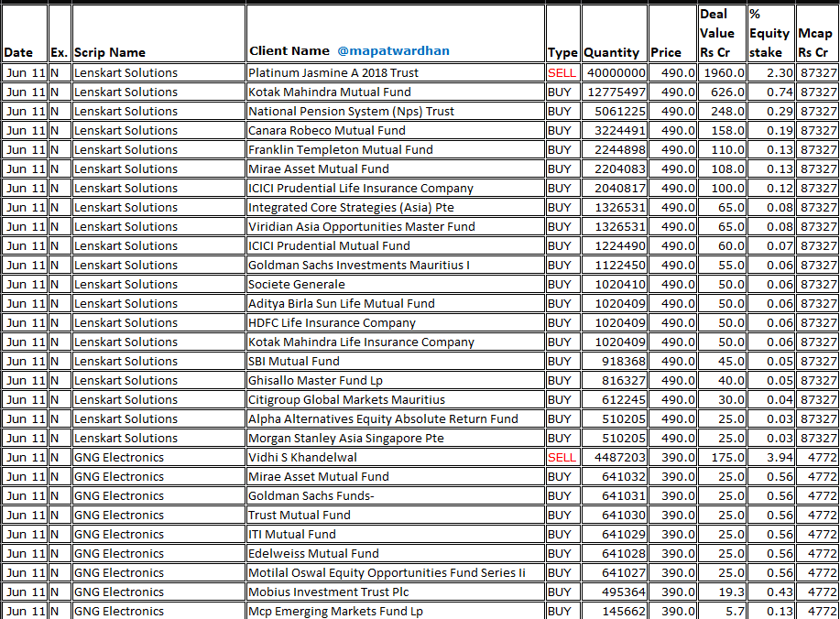The image size is (840, 619).
Task: Select 'Vidhi S Khandelwal' cell
Action: [396, 458]
